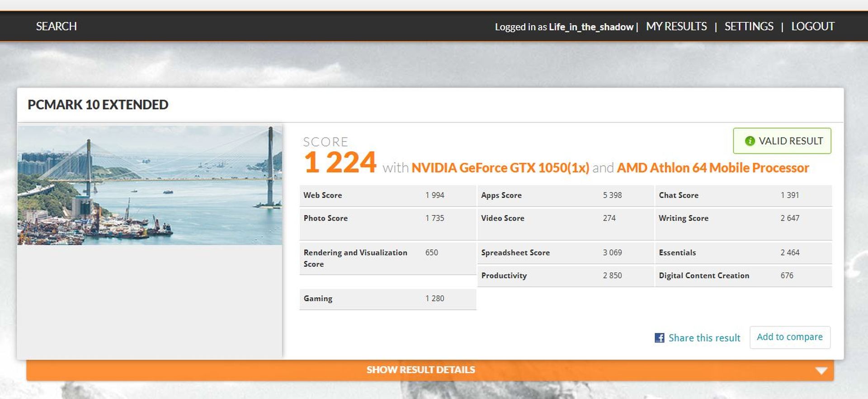Select the Productivity value 2 850
Viewport: 868px width, 399px height.
point(613,275)
